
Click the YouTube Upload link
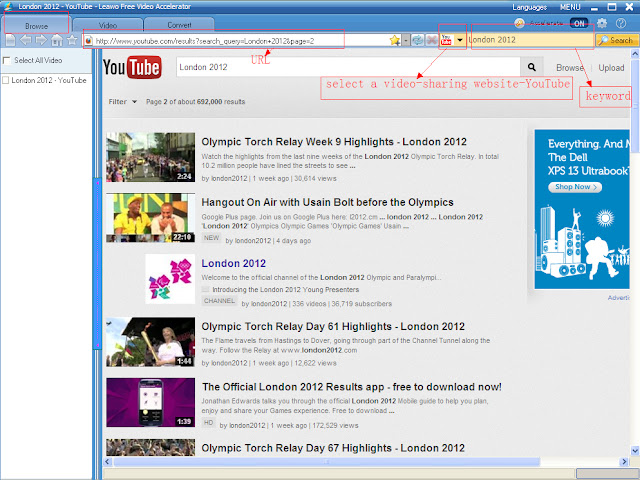coord(611,68)
